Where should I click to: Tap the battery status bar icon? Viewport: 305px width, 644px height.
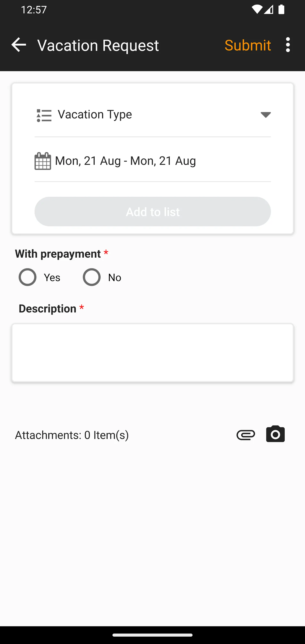[x=281, y=10]
